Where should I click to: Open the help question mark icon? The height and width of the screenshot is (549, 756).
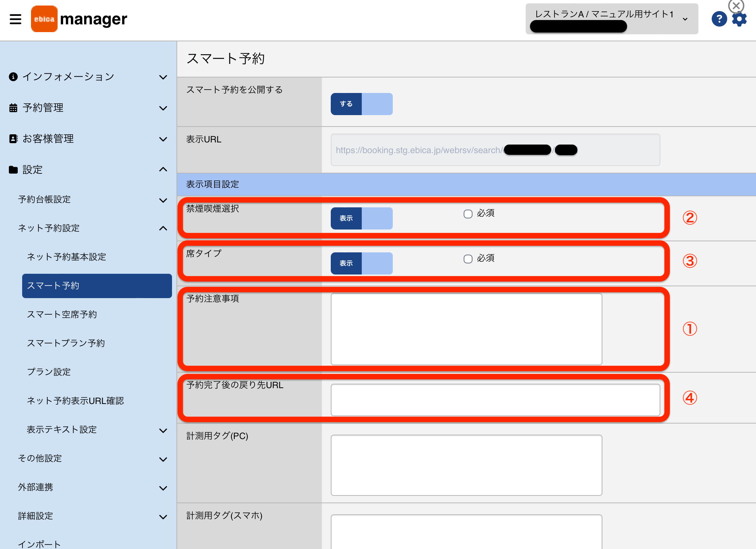click(x=719, y=19)
